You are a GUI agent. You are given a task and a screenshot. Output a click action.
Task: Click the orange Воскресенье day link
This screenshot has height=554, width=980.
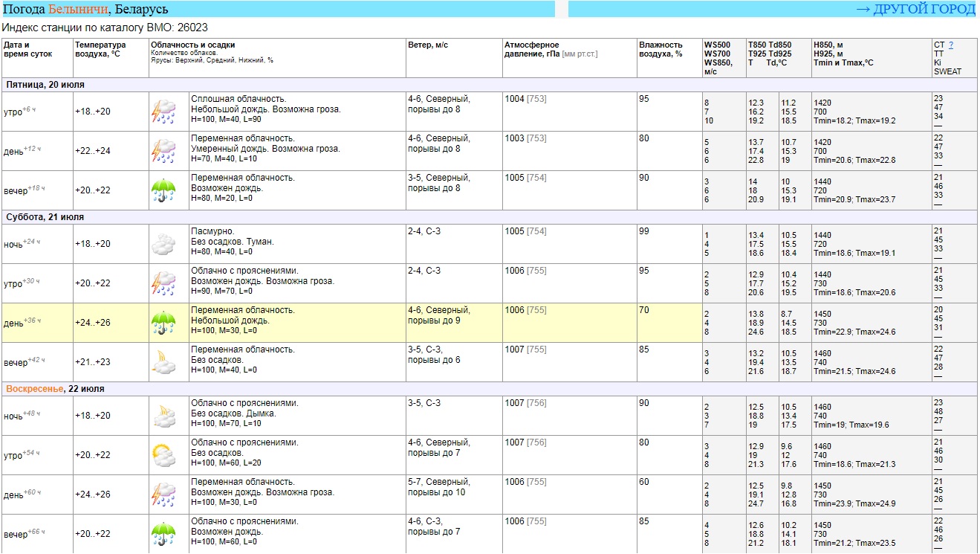coord(34,389)
